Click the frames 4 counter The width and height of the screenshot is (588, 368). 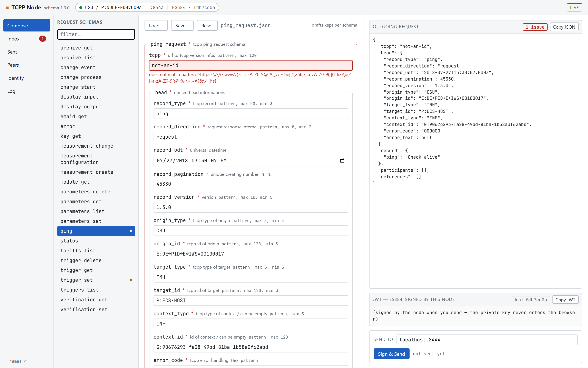coord(17,361)
